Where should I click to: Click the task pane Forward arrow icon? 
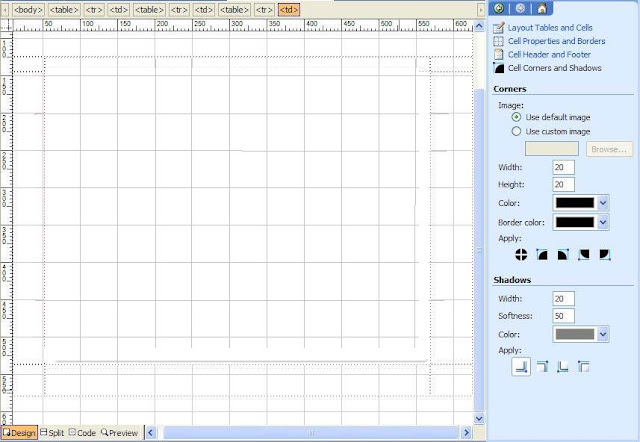click(520, 8)
